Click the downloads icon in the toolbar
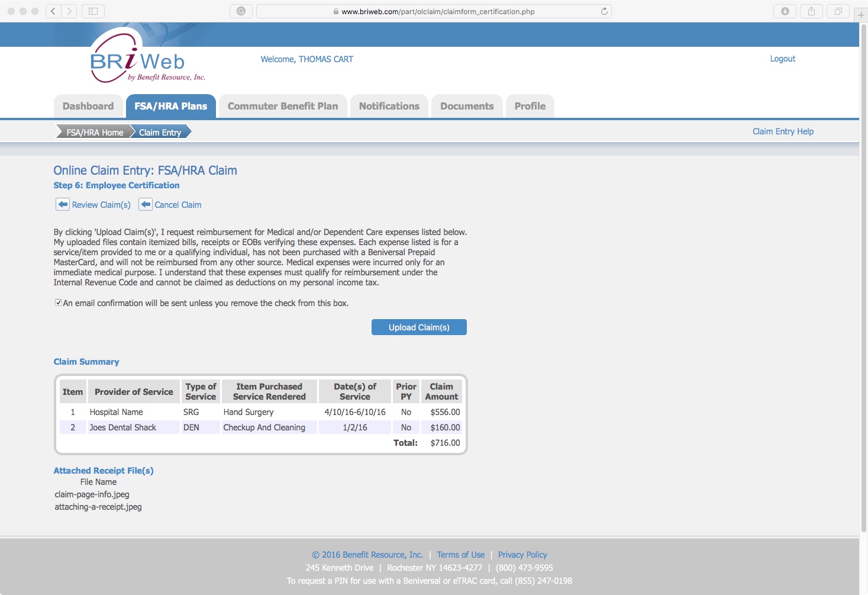The height and width of the screenshot is (595, 868). 785,11
